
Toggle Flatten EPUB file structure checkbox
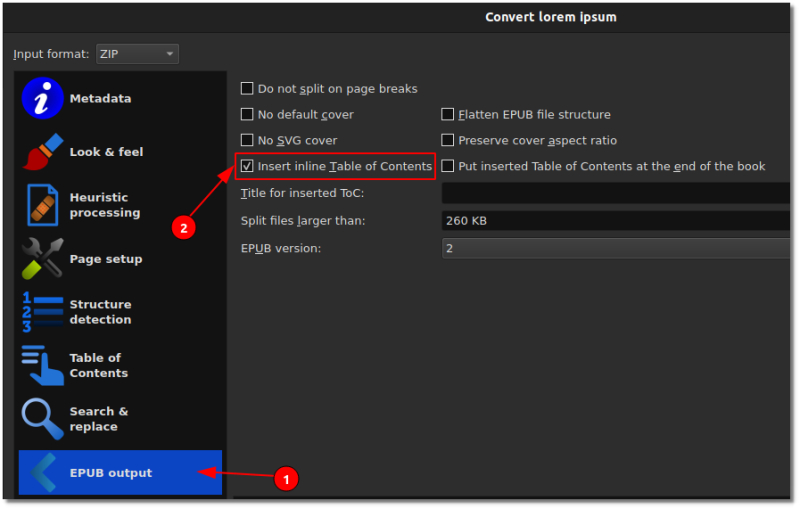448,115
